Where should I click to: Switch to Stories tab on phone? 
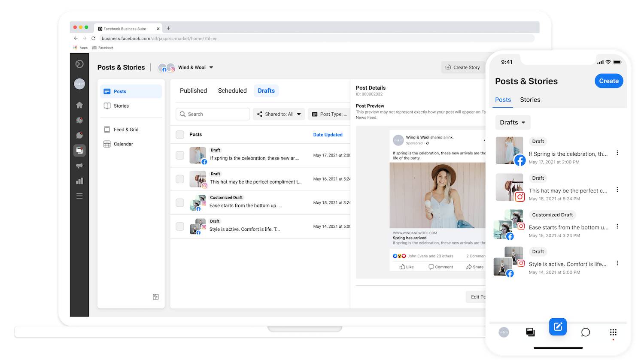click(530, 100)
